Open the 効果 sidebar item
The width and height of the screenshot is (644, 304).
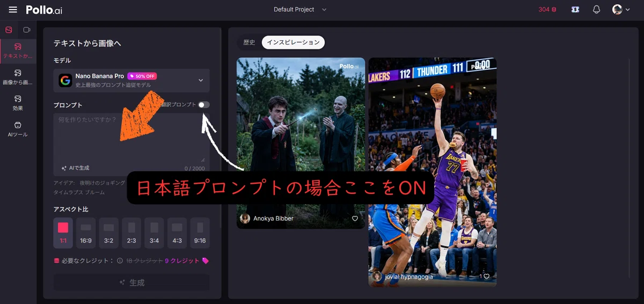(x=18, y=103)
